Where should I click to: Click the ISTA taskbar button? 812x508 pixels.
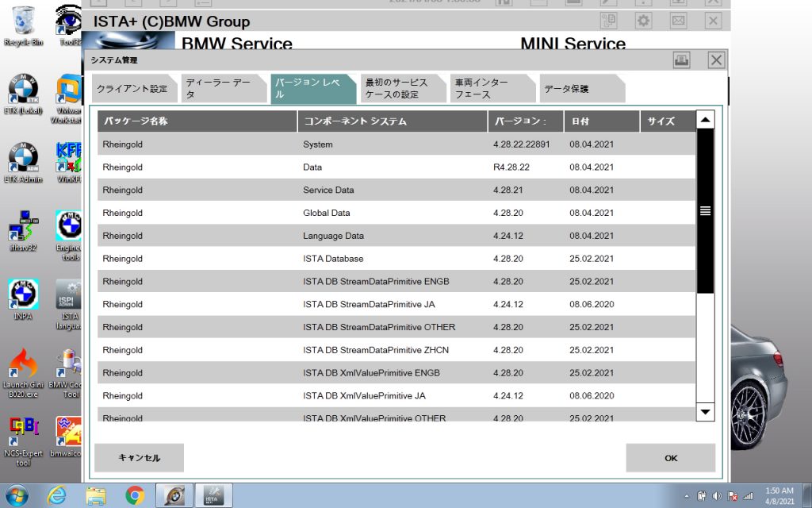pos(213,495)
